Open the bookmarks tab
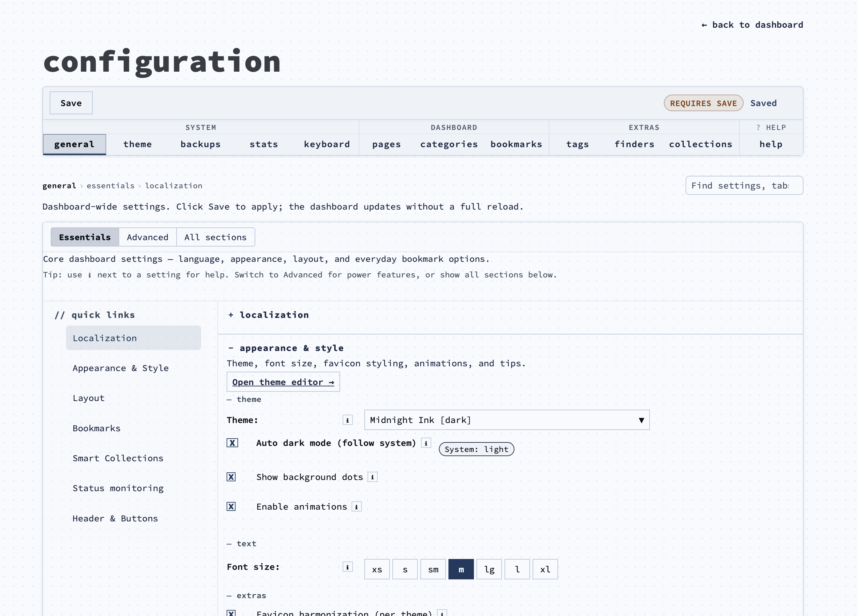The height and width of the screenshot is (616, 858). coord(516,145)
